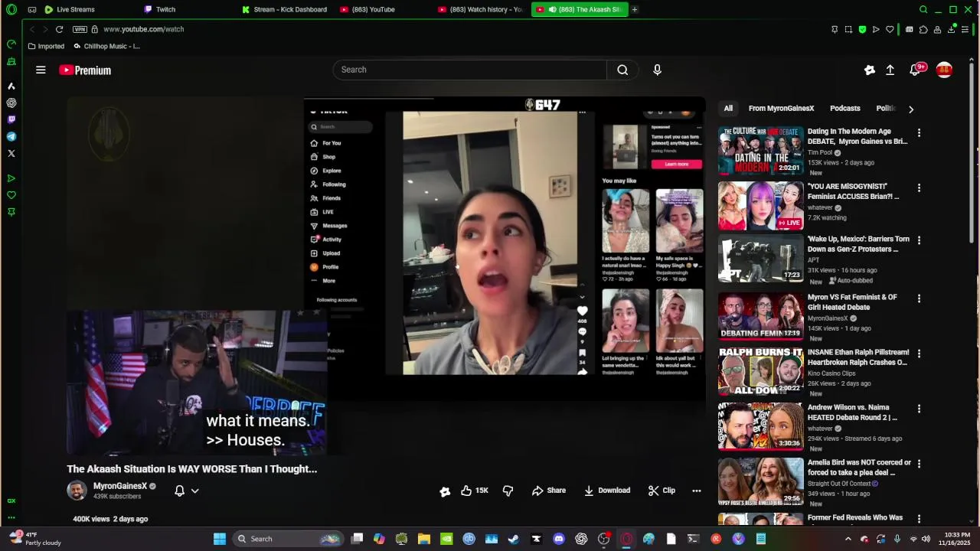Viewport: 980px width, 551px height.
Task: Expand subscription notification bell dropdown
Action: pyautogui.click(x=186, y=491)
